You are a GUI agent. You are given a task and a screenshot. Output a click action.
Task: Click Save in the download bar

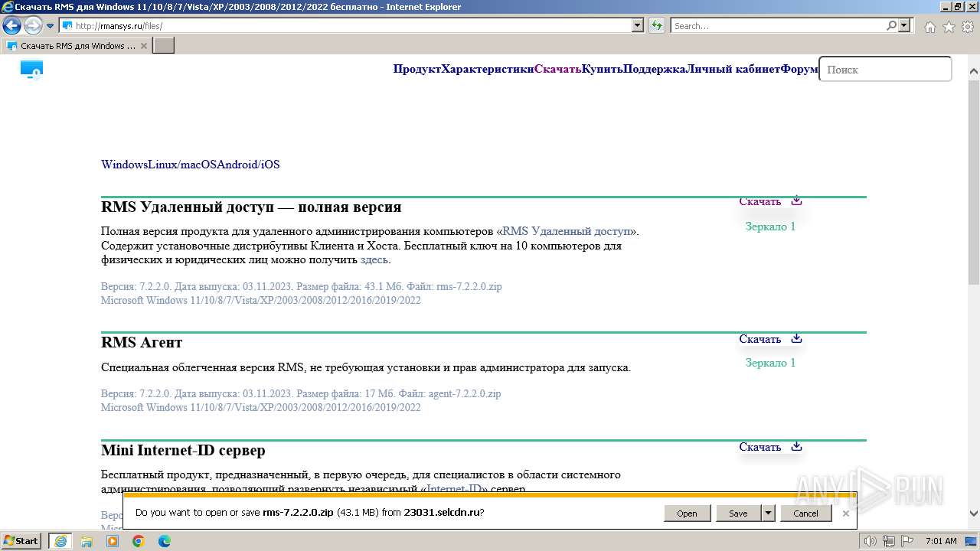tap(738, 514)
